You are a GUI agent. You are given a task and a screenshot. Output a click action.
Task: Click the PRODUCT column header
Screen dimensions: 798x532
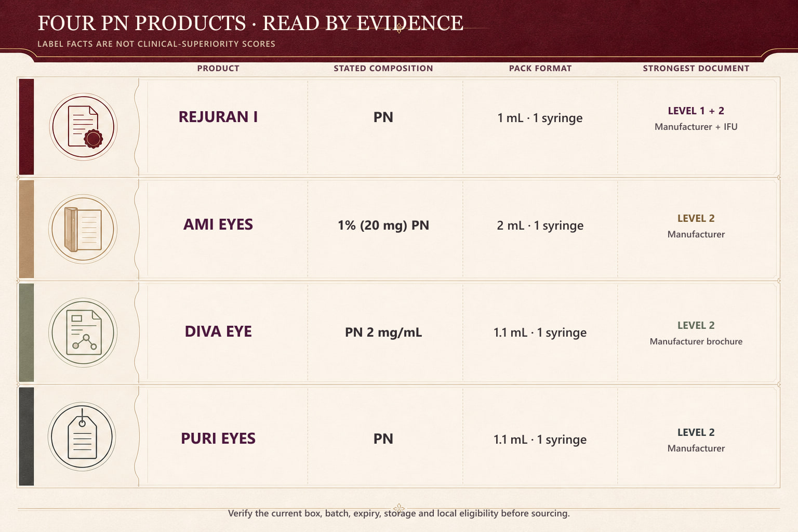click(218, 68)
